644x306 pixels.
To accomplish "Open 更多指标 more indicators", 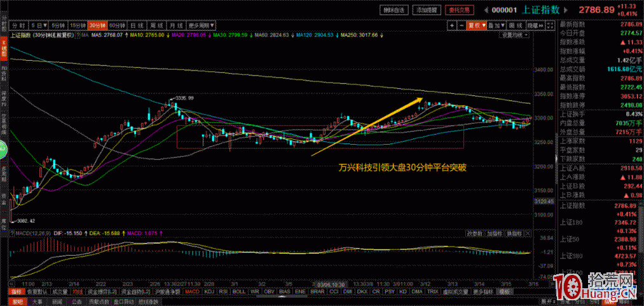I will [x=483, y=291].
